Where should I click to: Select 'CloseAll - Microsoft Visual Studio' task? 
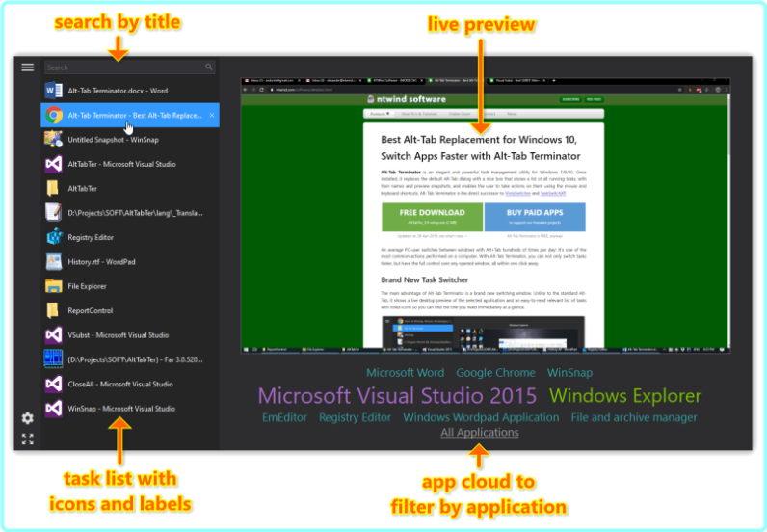pyautogui.click(x=120, y=385)
